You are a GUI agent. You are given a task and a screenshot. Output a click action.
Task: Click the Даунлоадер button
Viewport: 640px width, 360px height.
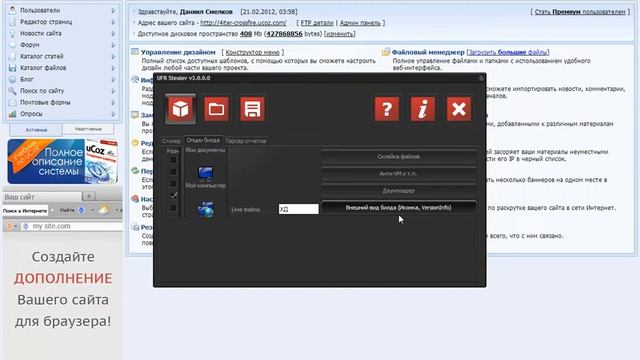tap(399, 191)
